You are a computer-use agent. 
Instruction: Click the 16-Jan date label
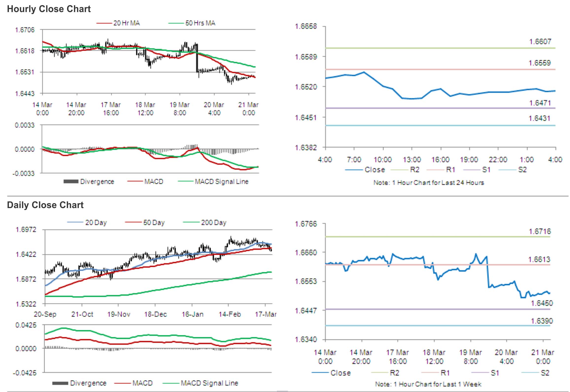point(192,314)
